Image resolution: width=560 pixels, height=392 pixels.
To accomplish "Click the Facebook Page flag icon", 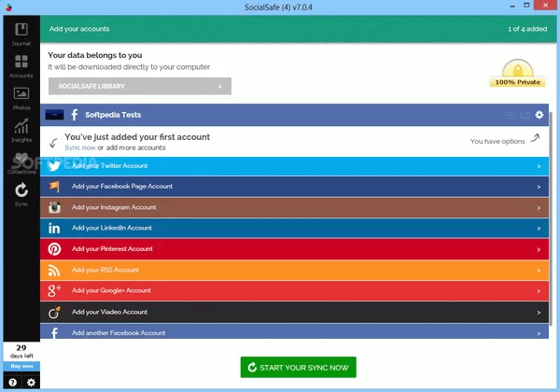I will click(54, 187).
